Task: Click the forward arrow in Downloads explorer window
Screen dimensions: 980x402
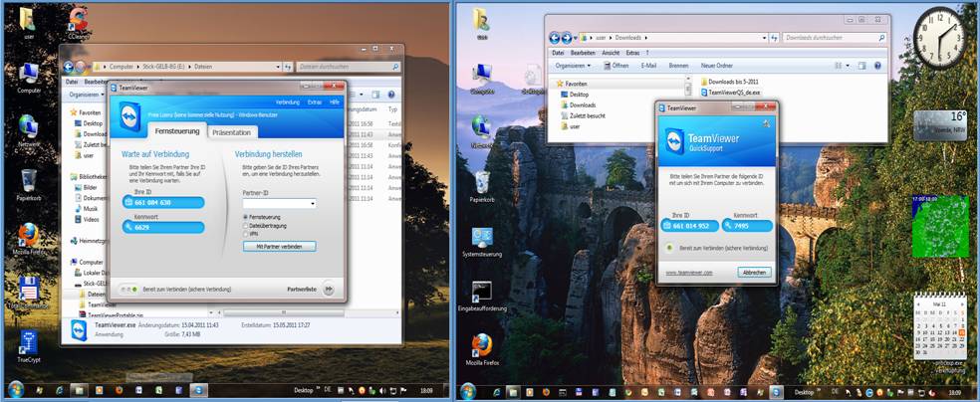Action: [x=567, y=38]
